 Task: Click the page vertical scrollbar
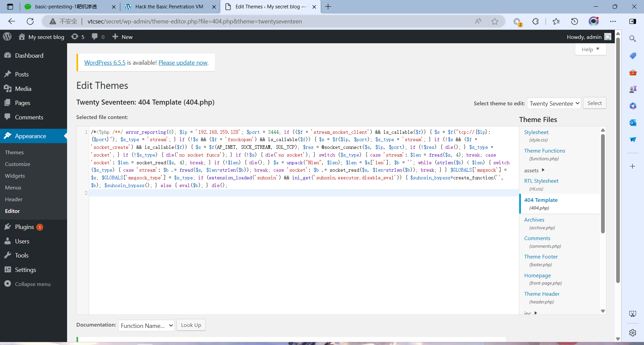[x=618, y=160]
